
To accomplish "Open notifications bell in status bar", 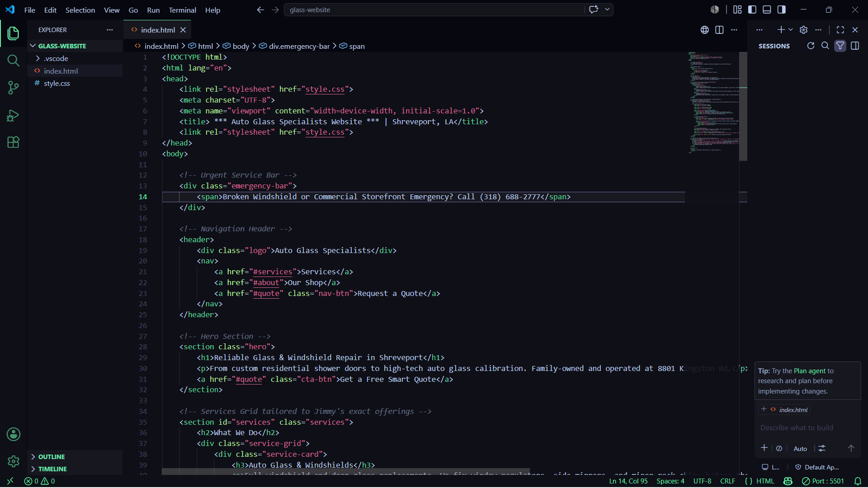I will tap(858, 481).
